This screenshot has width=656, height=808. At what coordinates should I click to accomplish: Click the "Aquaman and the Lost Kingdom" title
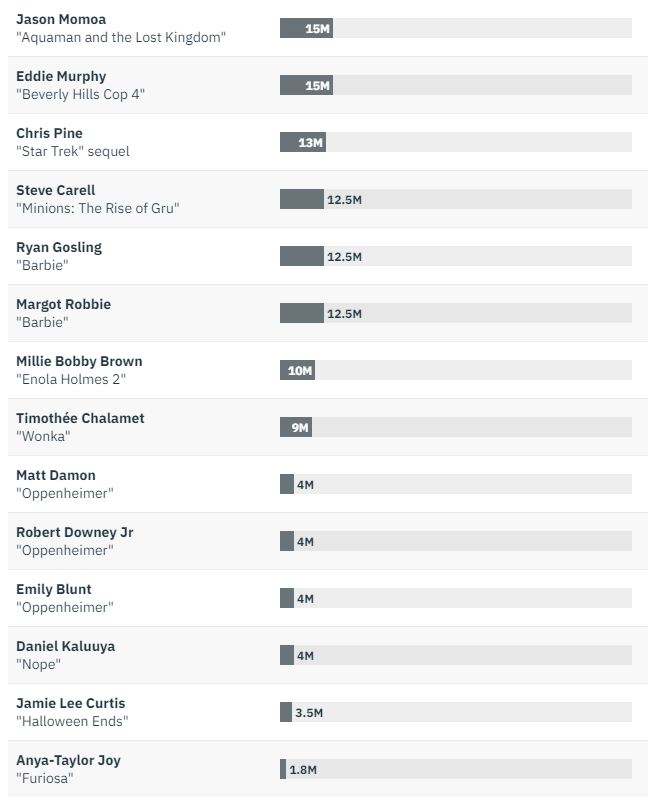pos(121,37)
